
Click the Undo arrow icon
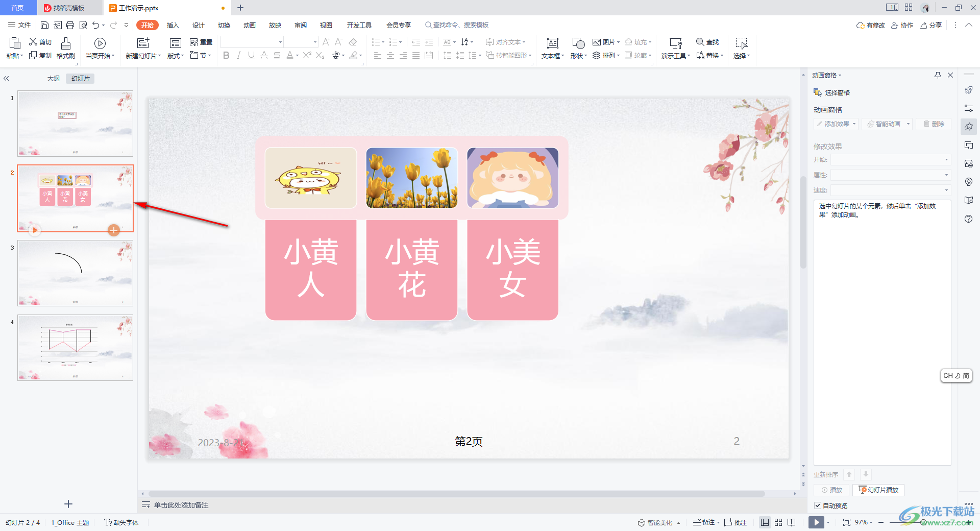click(95, 25)
